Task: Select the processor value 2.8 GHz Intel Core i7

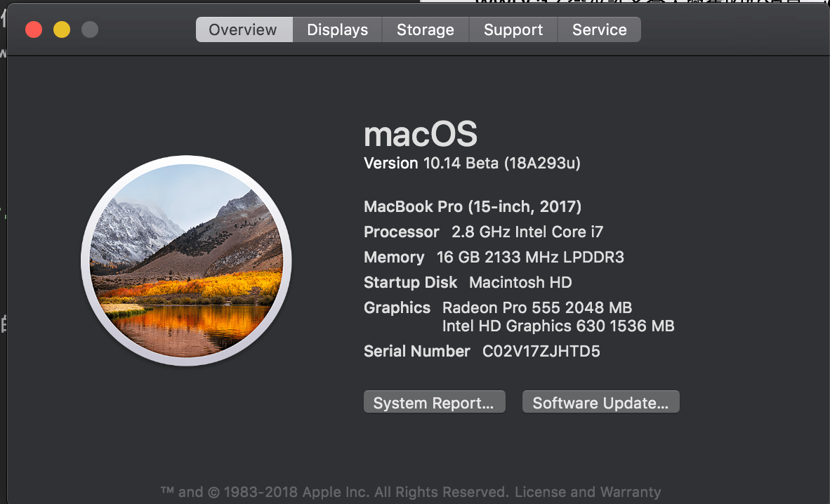Action: point(527,232)
